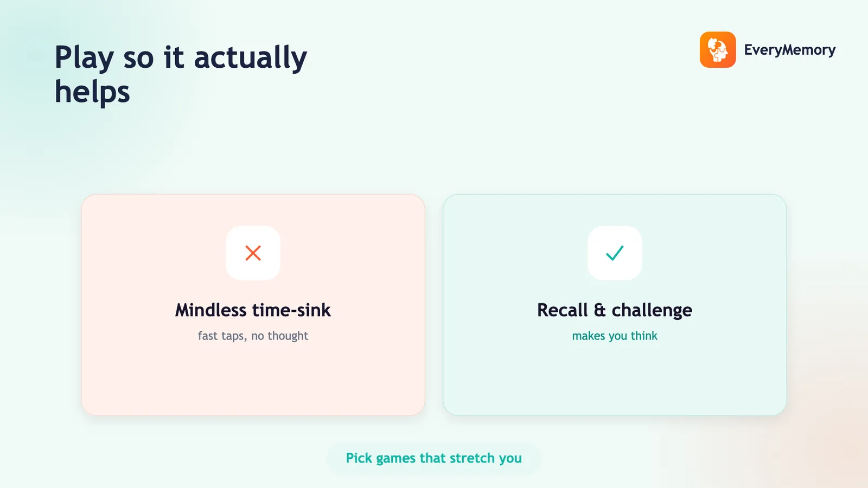Click the 'fast taps, no thought' caption
The height and width of the screenshot is (488, 868).
[x=253, y=336]
